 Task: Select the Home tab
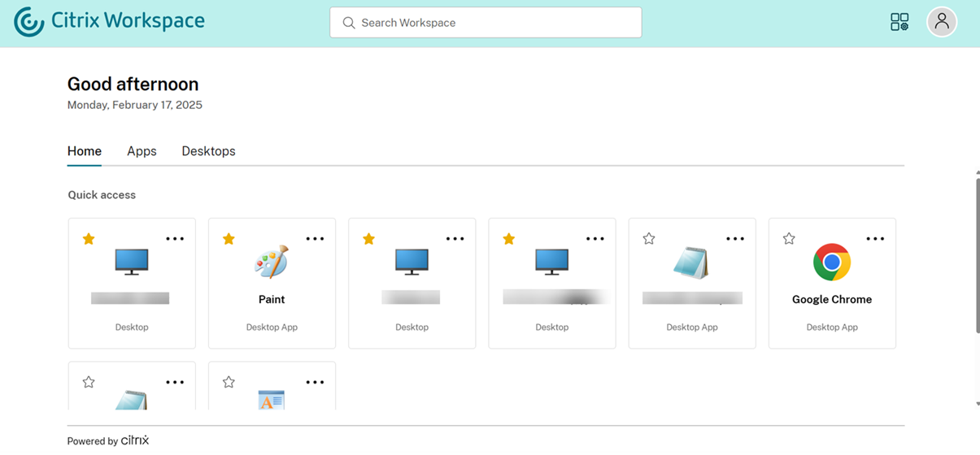[x=85, y=151]
